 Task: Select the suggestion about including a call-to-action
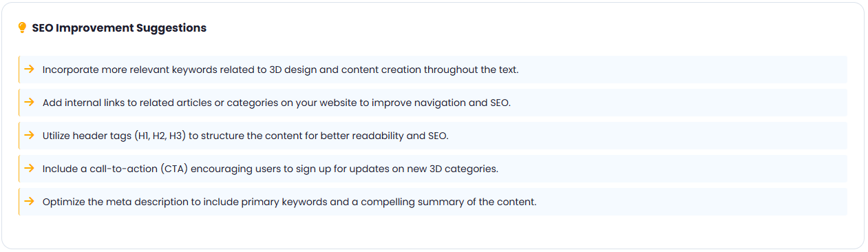(433, 169)
